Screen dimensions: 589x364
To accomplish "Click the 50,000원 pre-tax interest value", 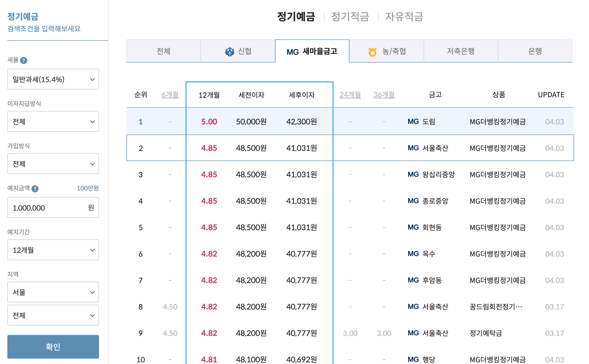I will point(251,122).
